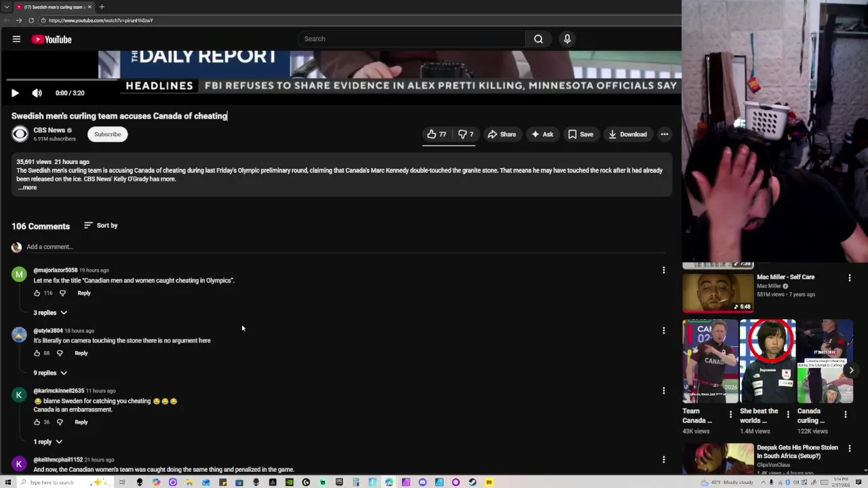Show next Shorts with right arrow
The image size is (868, 488).
click(x=851, y=370)
